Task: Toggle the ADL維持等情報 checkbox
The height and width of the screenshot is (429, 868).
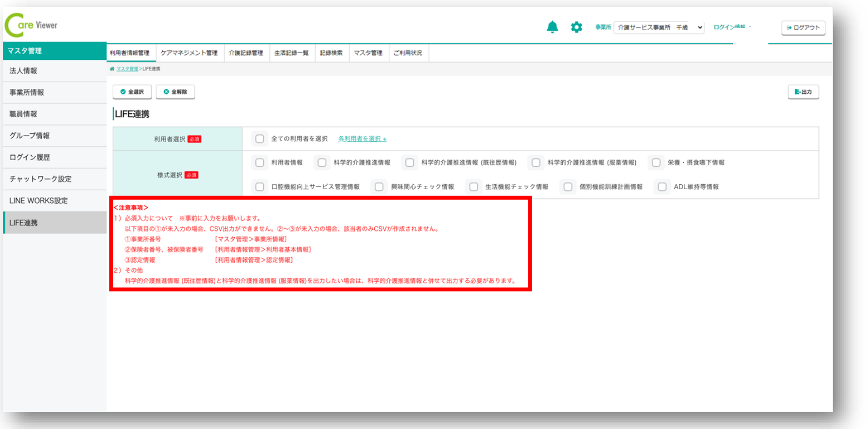Action: (x=662, y=187)
